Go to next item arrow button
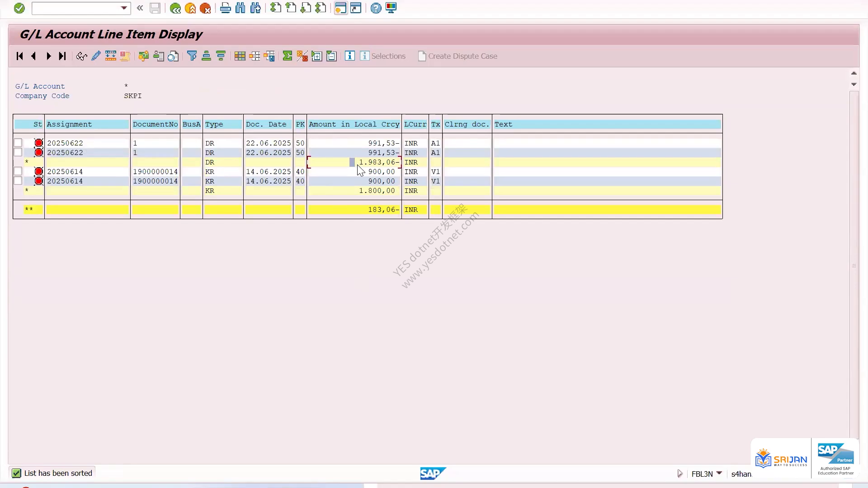Viewport: 868px width, 488px height. [48, 56]
